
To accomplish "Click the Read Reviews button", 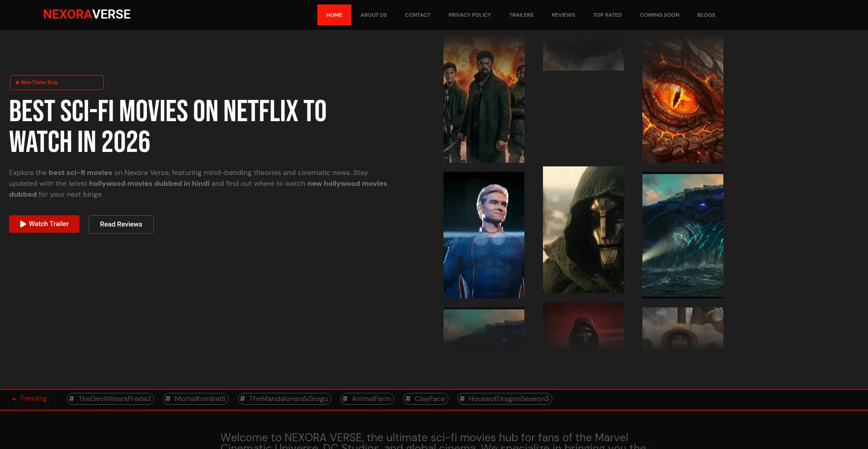I will [x=121, y=224].
